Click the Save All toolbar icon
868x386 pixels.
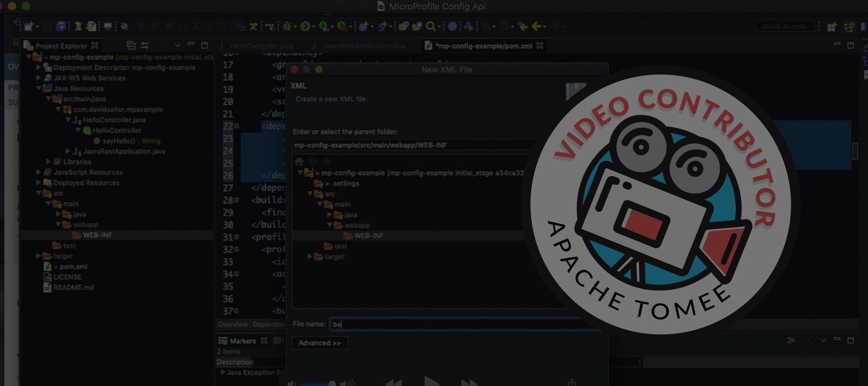[61, 26]
